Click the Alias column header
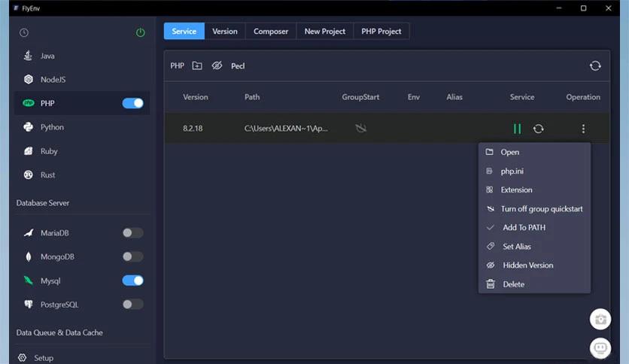This screenshot has width=629, height=364. tap(454, 97)
